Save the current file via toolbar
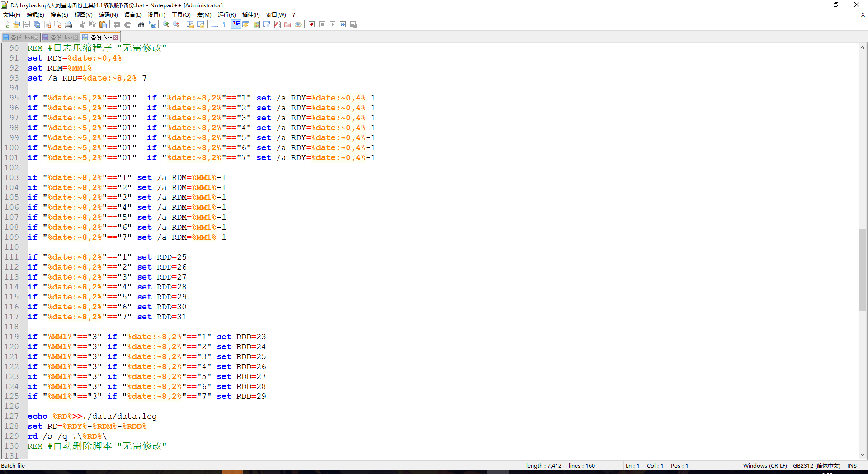 [x=27, y=24]
